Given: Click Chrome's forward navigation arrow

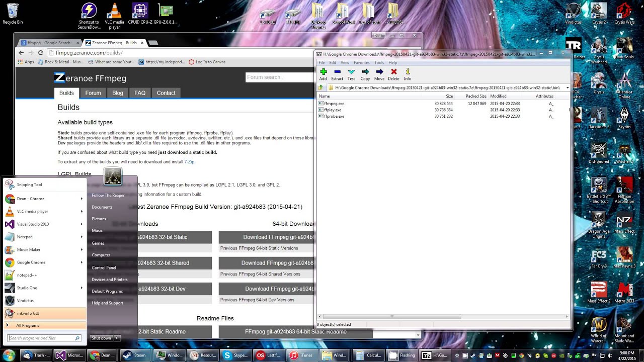Looking at the screenshot, I should [31, 53].
